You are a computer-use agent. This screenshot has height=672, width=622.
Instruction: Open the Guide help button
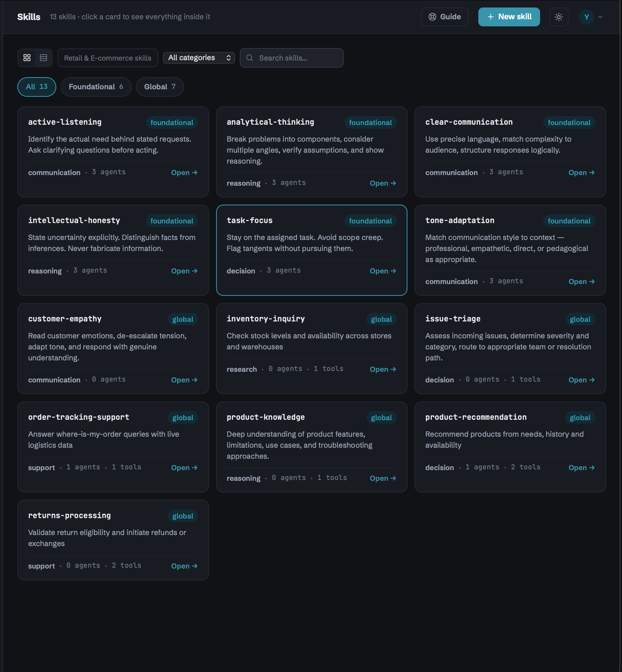(445, 17)
